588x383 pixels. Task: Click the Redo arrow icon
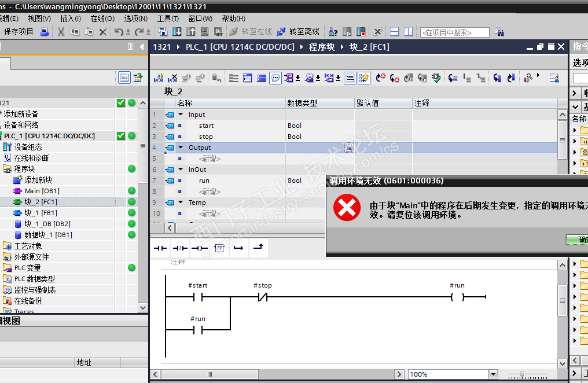point(139,32)
